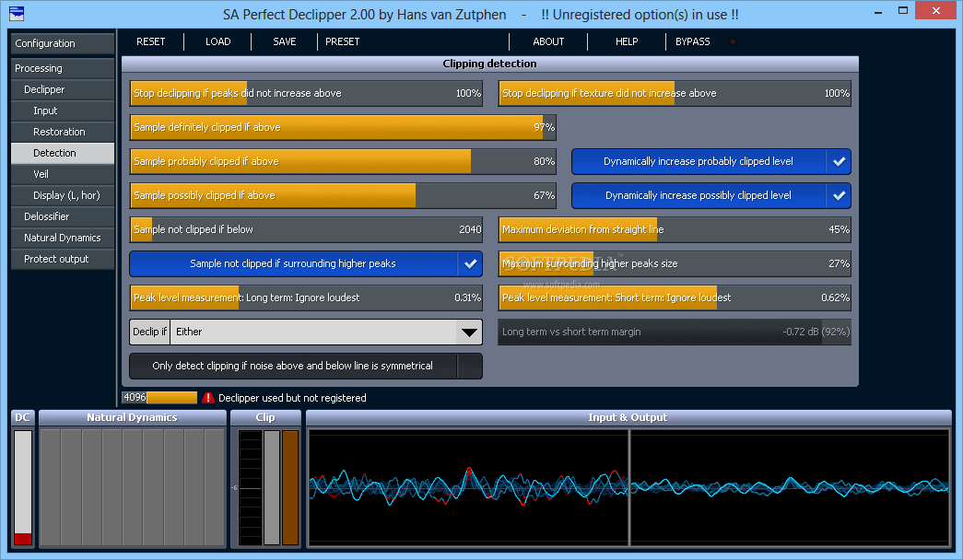Screen dimensions: 963x560
Task: Click the Natural Dynamics meter panel
Action: pyautogui.click(x=133, y=487)
